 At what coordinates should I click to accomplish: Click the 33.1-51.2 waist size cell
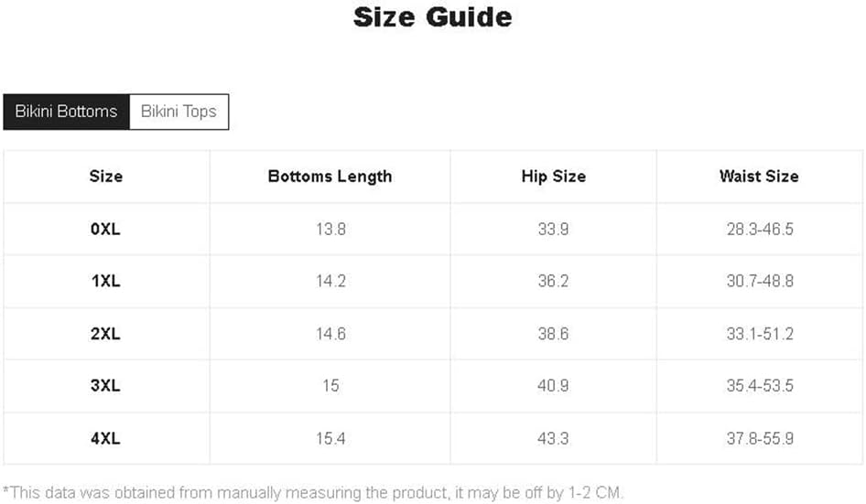[x=760, y=334]
